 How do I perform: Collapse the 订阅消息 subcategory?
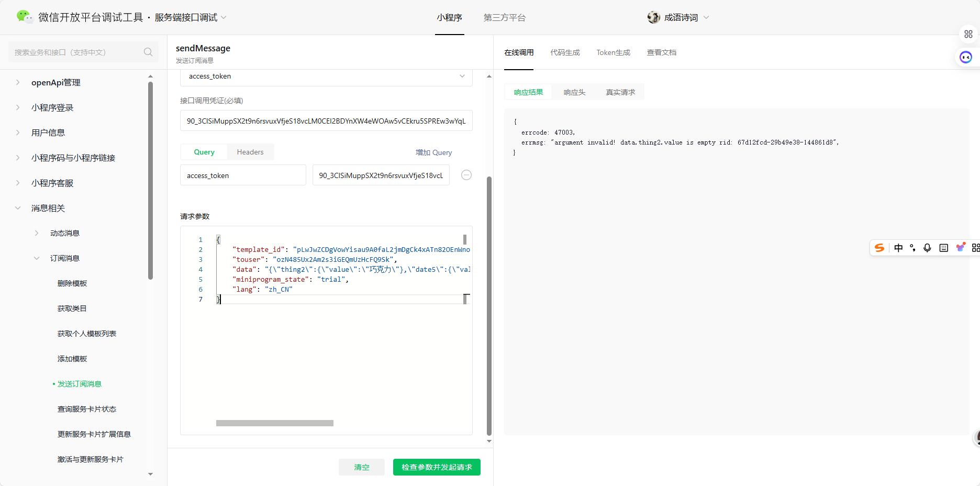(x=37, y=258)
